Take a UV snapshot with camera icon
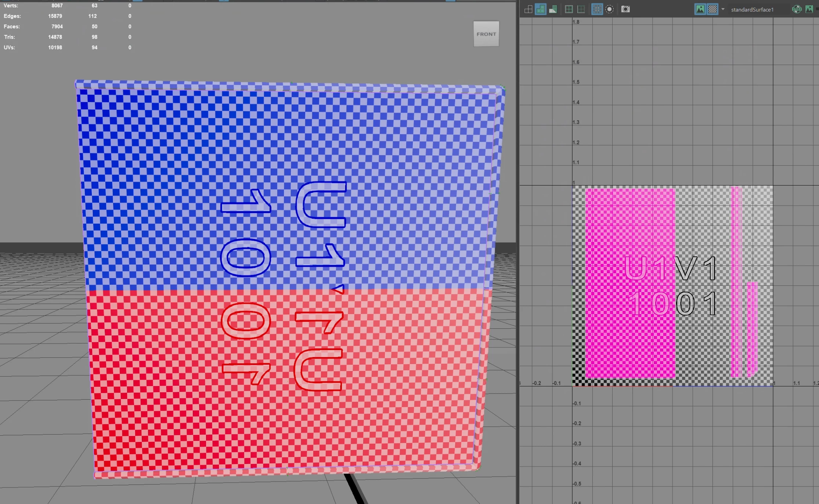The image size is (819, 504). coord(625,10)
